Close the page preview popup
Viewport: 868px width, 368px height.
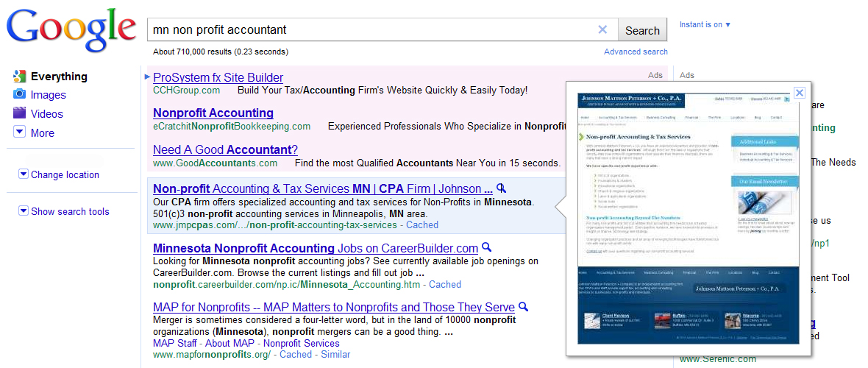point(800,93)
